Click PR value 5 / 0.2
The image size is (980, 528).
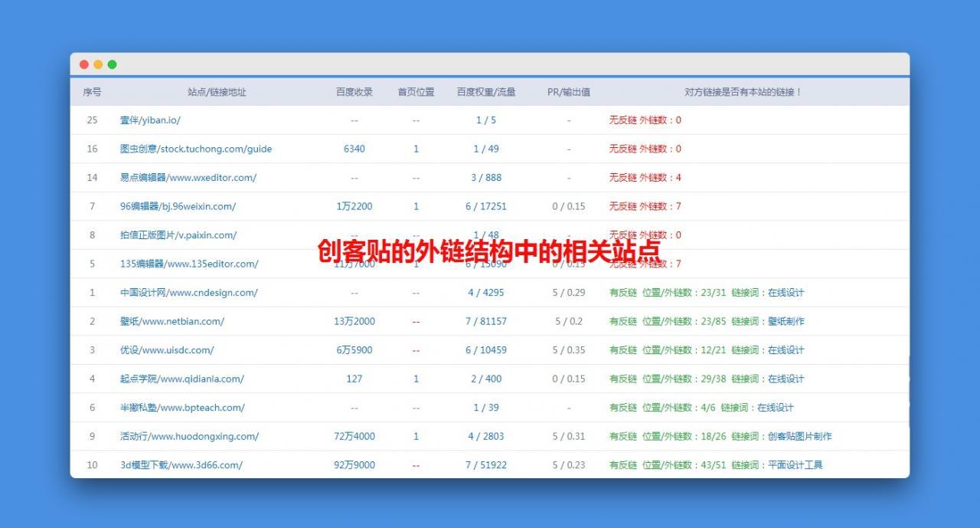pos(569,321)
